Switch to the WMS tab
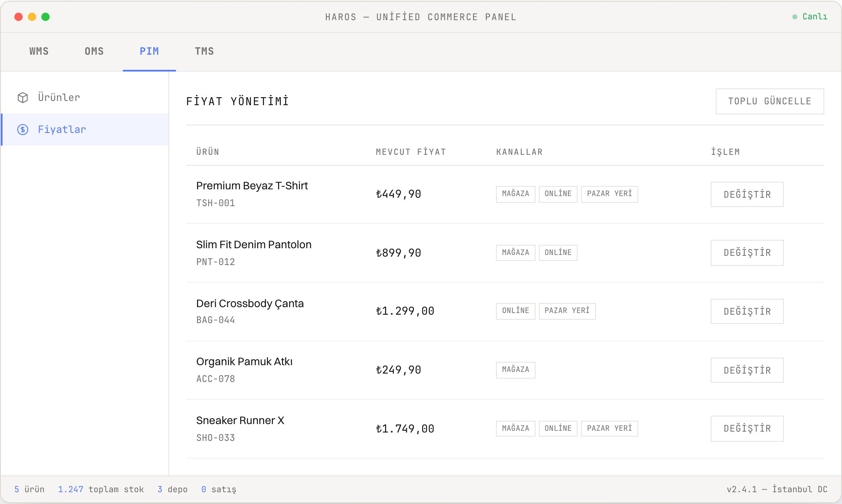 coord(39,51)
